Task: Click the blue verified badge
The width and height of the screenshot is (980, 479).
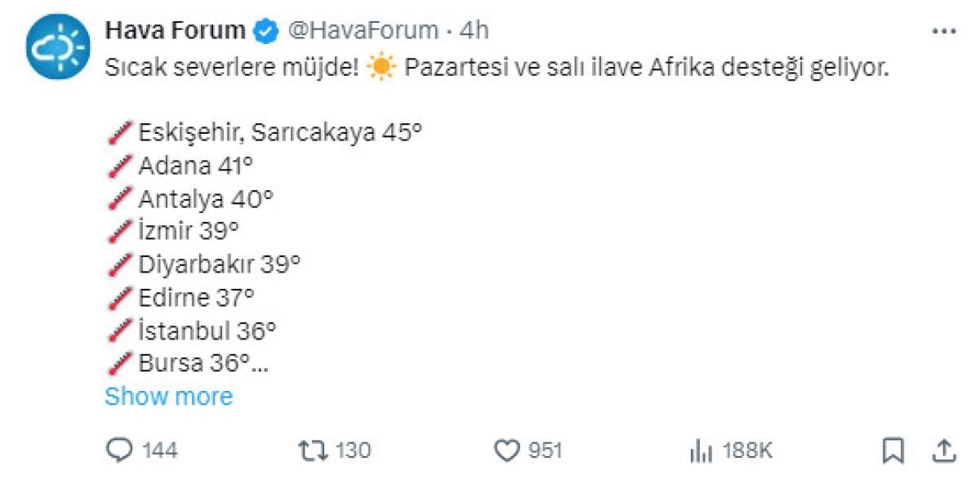Action: pos(265,32)
